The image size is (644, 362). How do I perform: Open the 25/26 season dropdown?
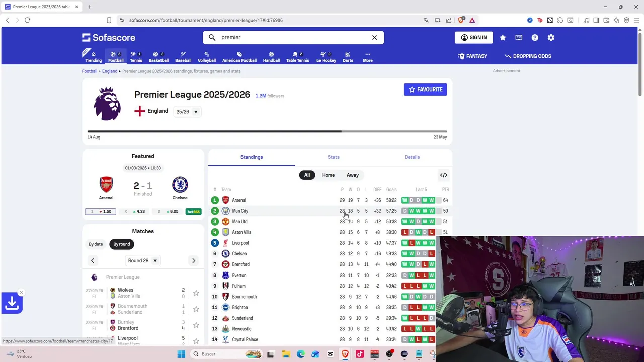coord(187,112)
